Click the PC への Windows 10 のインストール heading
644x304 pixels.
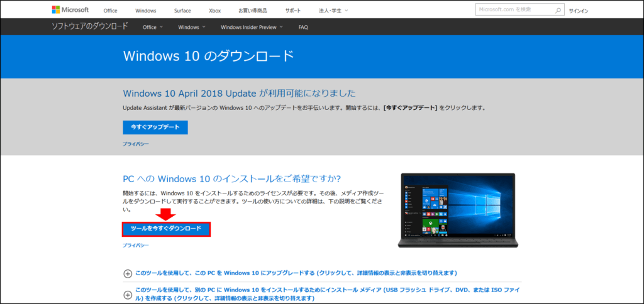(232, 179)
